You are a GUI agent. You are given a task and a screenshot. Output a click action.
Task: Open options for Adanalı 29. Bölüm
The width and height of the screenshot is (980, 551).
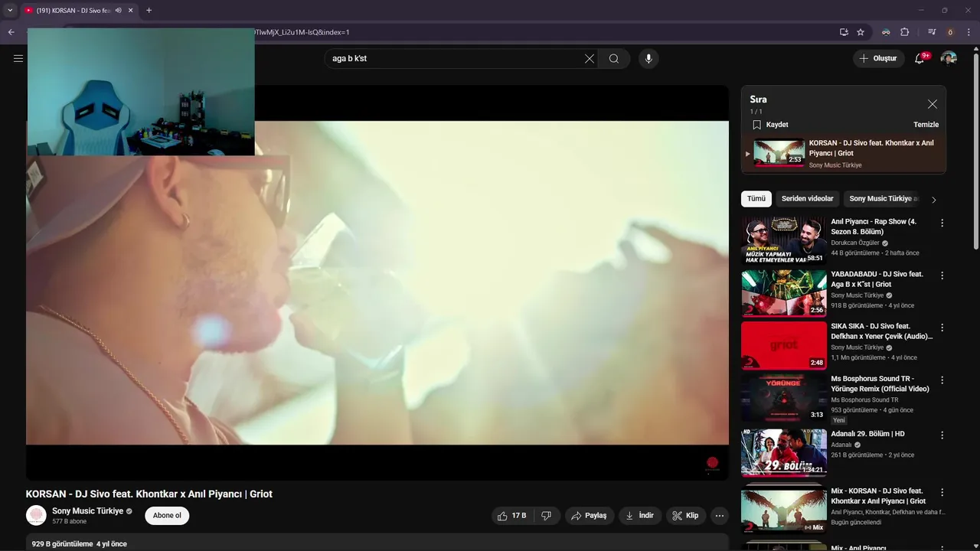pos(942,435)
